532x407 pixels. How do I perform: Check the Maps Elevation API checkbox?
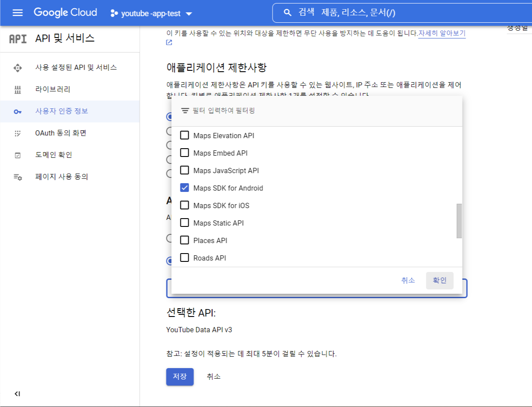pos(185,136)
